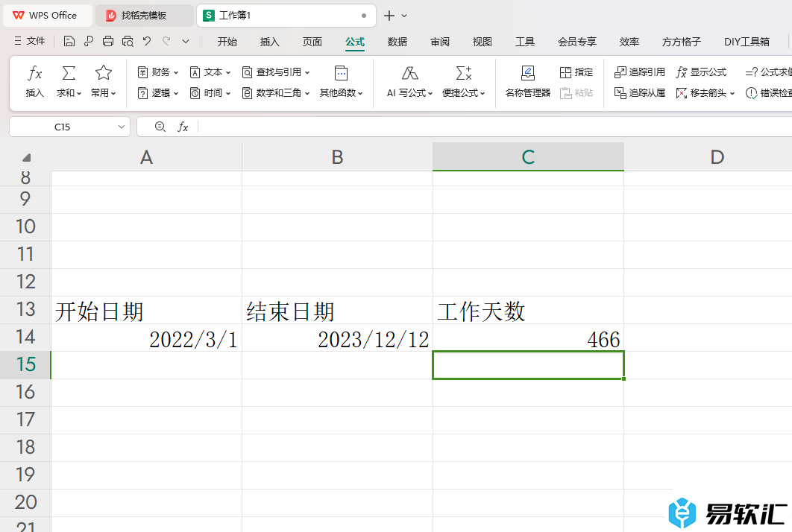
Task: Click the 公式求值 button
Action: pos(768,72)
